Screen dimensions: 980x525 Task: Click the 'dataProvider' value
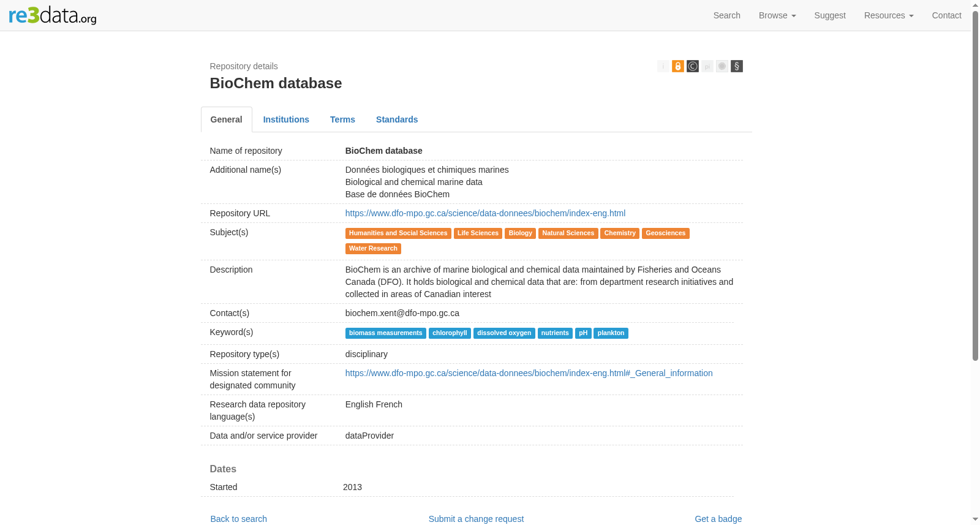click(x=369, y=436)
